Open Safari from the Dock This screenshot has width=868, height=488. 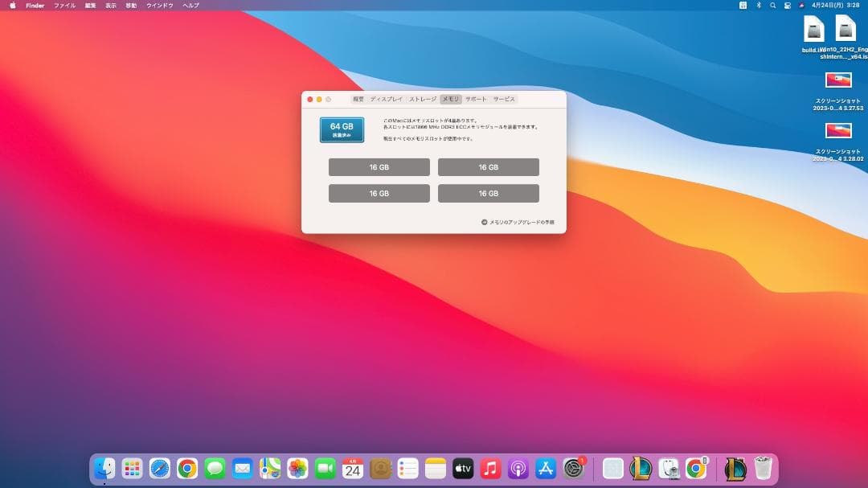[x=159, y=467]
